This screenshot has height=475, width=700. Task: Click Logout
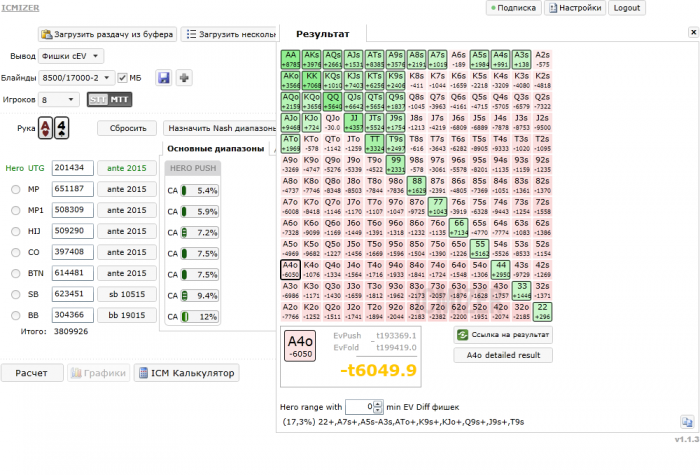[x=627, y=8]
